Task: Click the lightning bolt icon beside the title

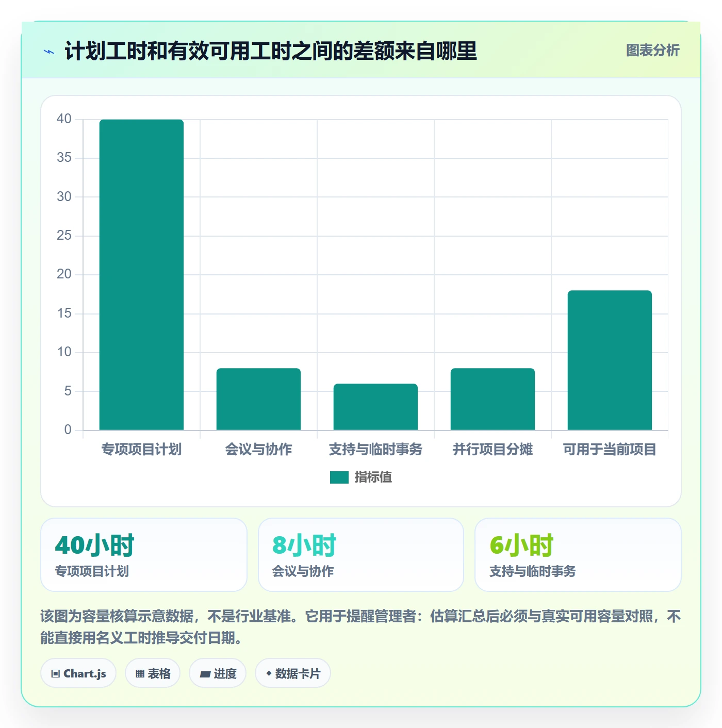Action: pyautogui.click(x=49, y=52)
